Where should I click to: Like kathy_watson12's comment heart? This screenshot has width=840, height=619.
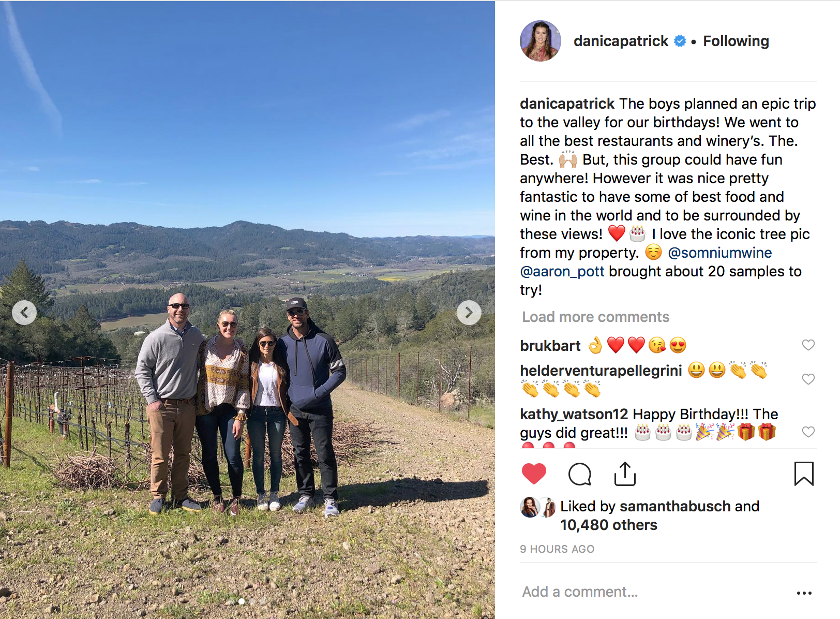coord(808,432)
